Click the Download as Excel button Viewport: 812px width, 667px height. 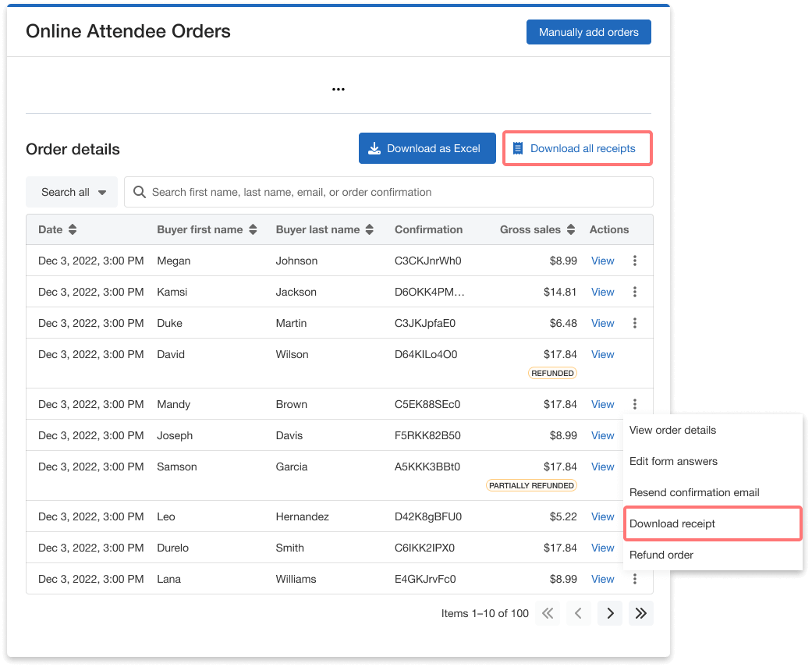(427, 148)
